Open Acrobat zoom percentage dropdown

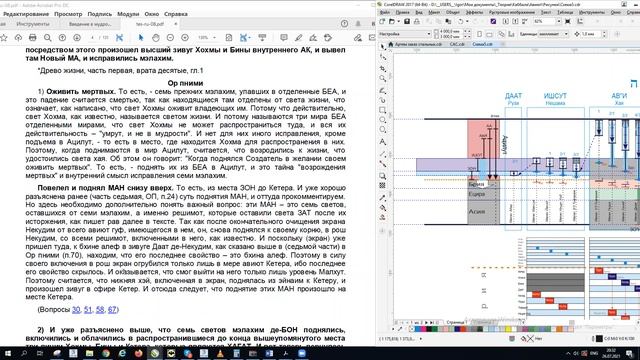[x=214, y=38]
